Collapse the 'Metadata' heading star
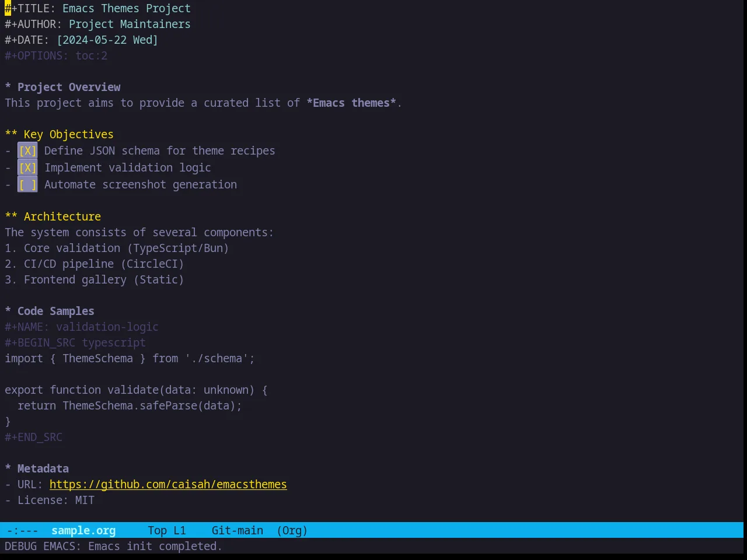Screen dimensions: 747x560 pos(8,469)
